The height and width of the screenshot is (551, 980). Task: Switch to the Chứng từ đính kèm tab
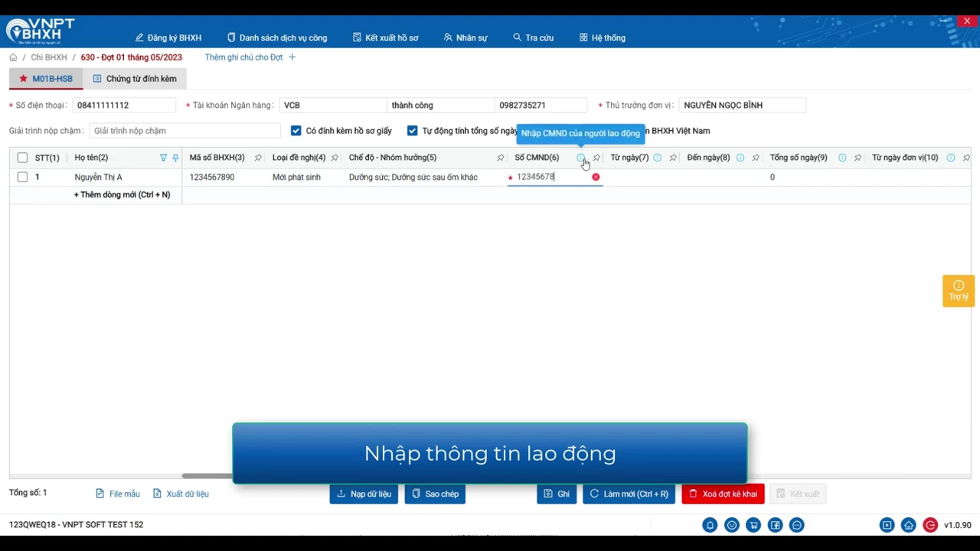click(135, 79)
